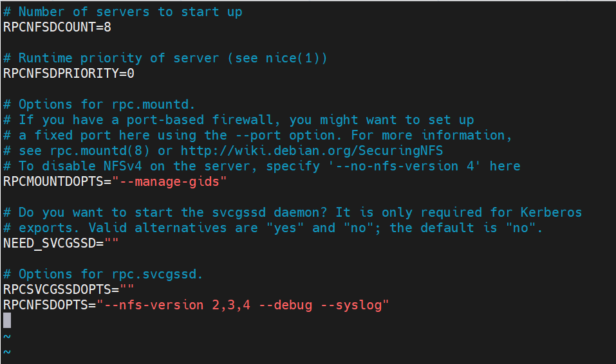The image size is (616, 364).
Task: Click the empty quotes after NEED_SVCGSSD
Action: click(x=111, y=244)
